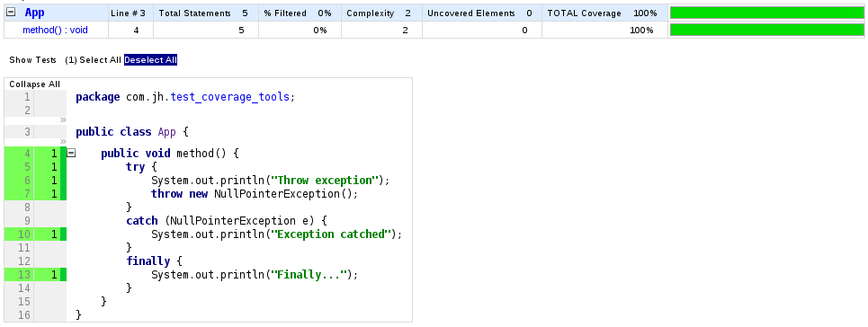Click method() row 100% coverage value
868x327 pixels.
[641, 31]
